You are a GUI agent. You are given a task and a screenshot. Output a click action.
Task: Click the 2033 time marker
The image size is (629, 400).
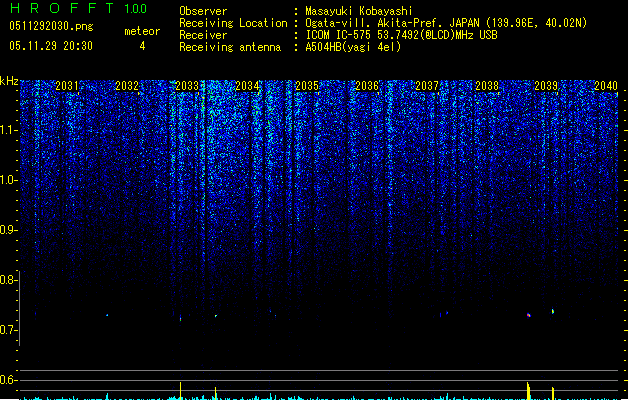187,86
